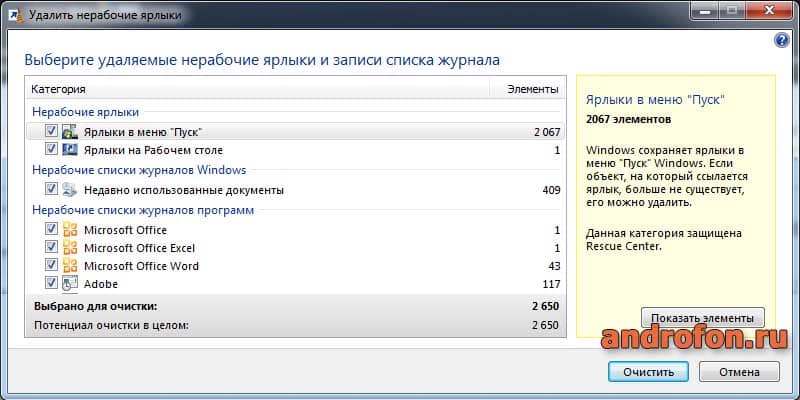Select the Microsoft Office Word label
The image size is (800, 400).
(x=141, y=266)
